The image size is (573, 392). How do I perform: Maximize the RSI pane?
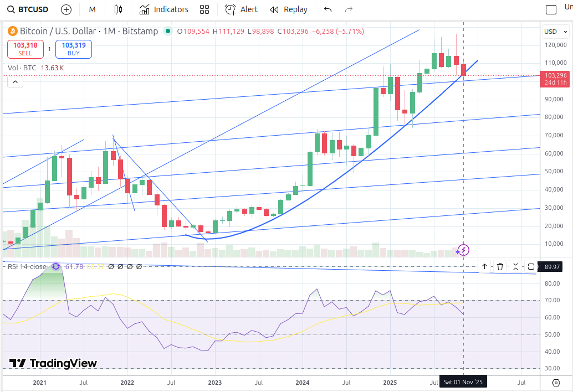(x=531, y=267)
